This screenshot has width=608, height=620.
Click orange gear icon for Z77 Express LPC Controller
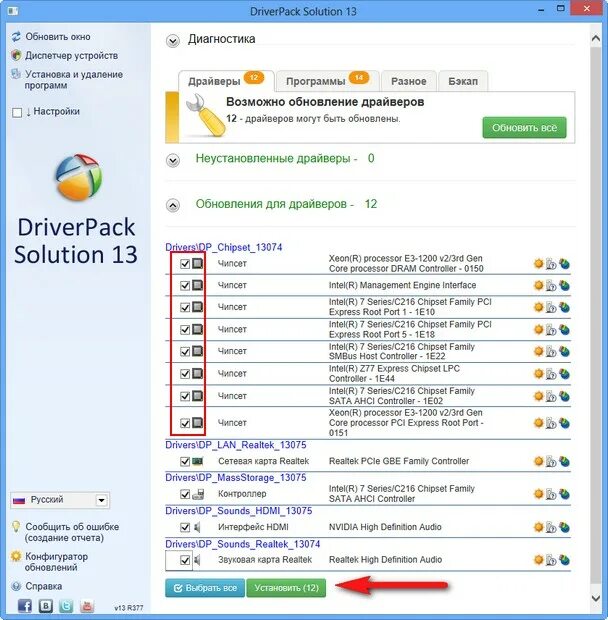[538, 374]
